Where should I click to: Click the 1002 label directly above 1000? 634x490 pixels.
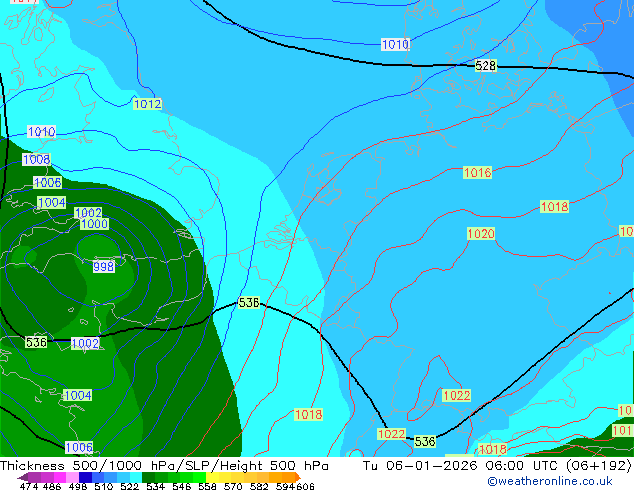(x=88, y=213)
